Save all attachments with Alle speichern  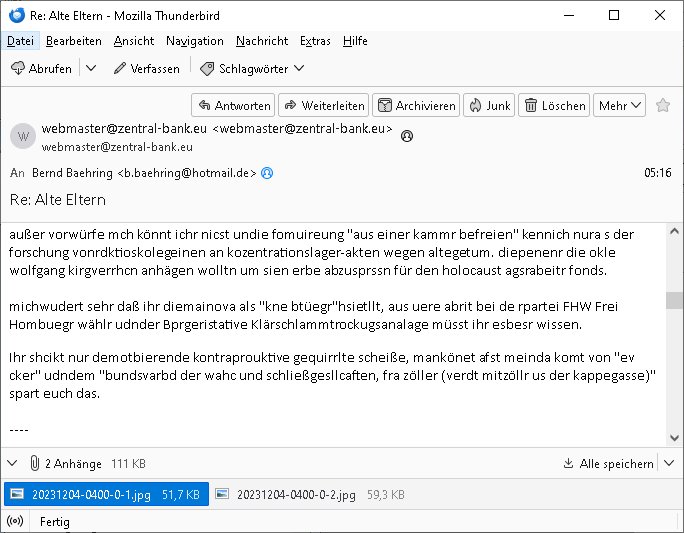(x=608, y=464)
